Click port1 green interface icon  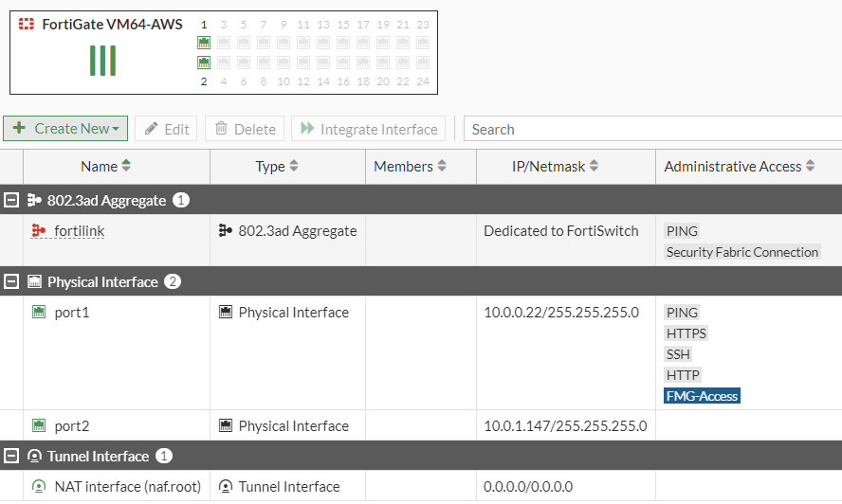pos(39,312)
